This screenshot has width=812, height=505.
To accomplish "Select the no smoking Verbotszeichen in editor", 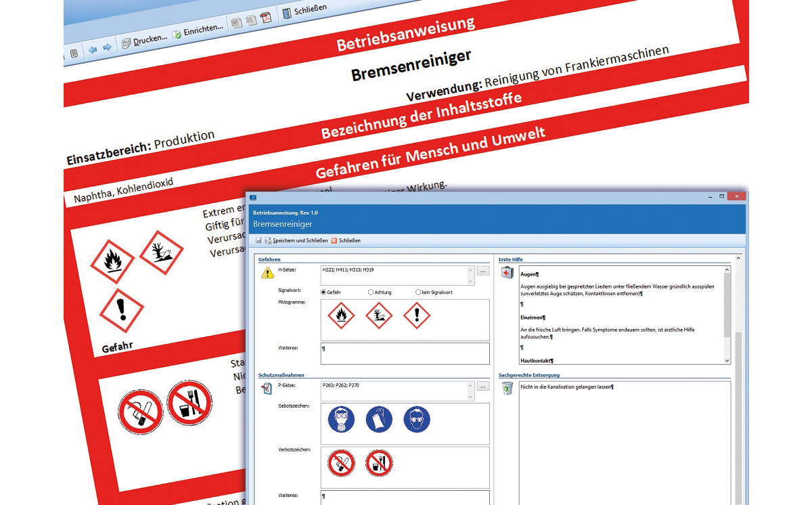I will (341, 464).
